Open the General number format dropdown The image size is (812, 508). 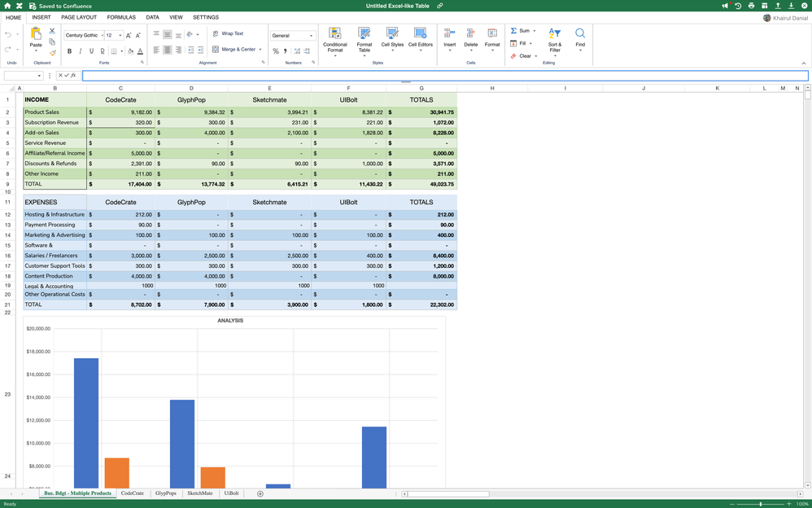[293, 36]
